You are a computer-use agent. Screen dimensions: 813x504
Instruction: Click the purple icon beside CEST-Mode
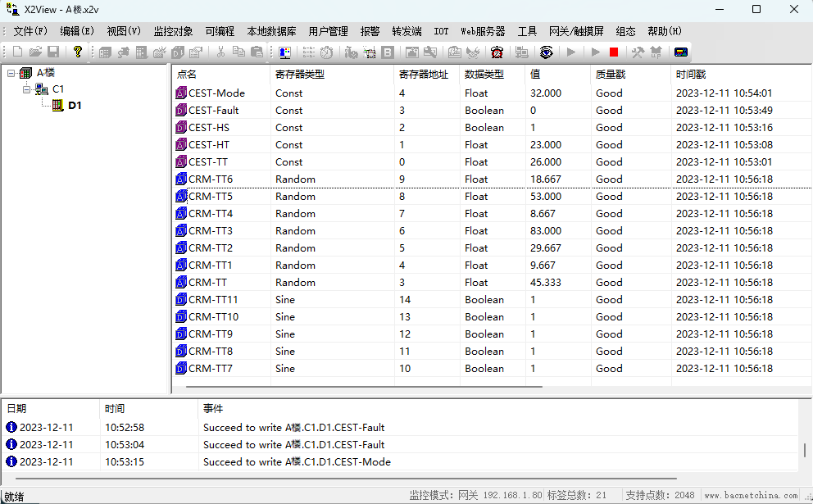click(x=181, y=93)
